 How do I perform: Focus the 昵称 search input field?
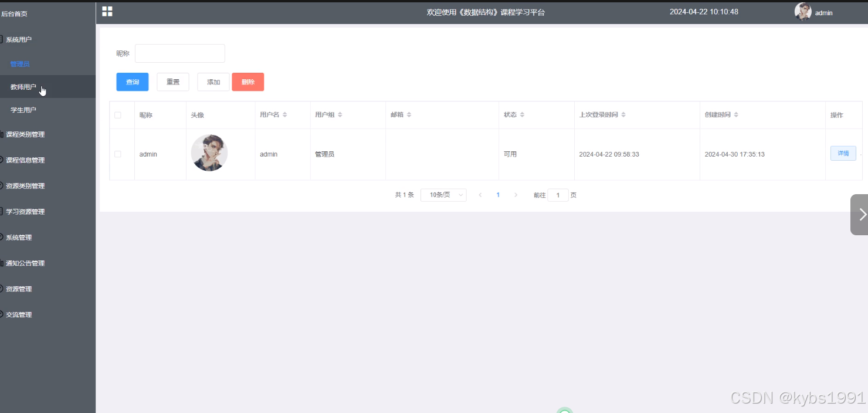pyautogui.click(x=180, y=53)
